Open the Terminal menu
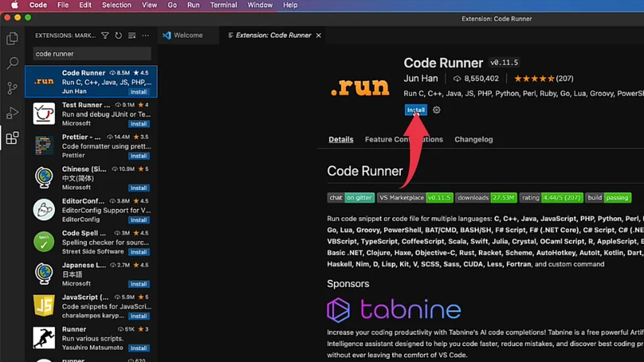Viewport: 644px width, 362px height. click(x=223, y=5)
